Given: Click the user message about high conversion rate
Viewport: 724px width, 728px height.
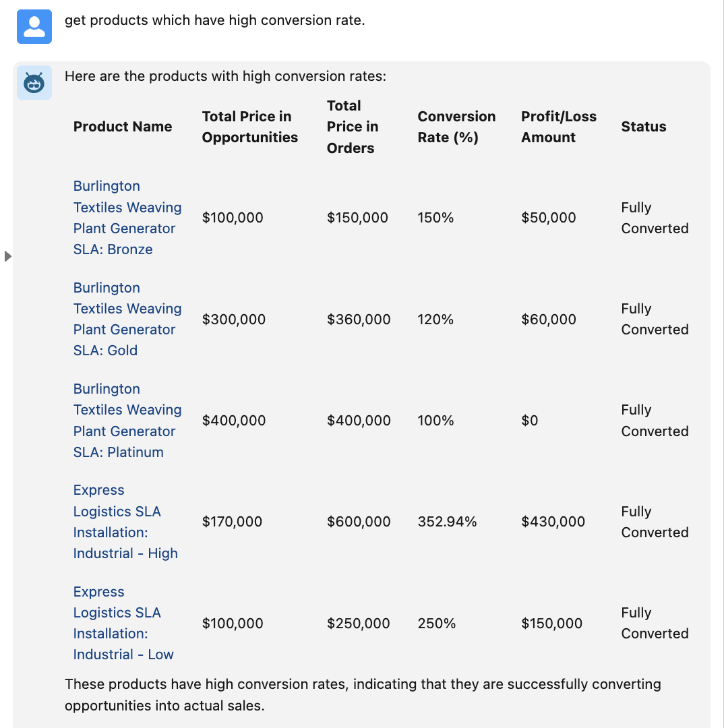Looking at the screenshot, I should click(x=214, y=20).
